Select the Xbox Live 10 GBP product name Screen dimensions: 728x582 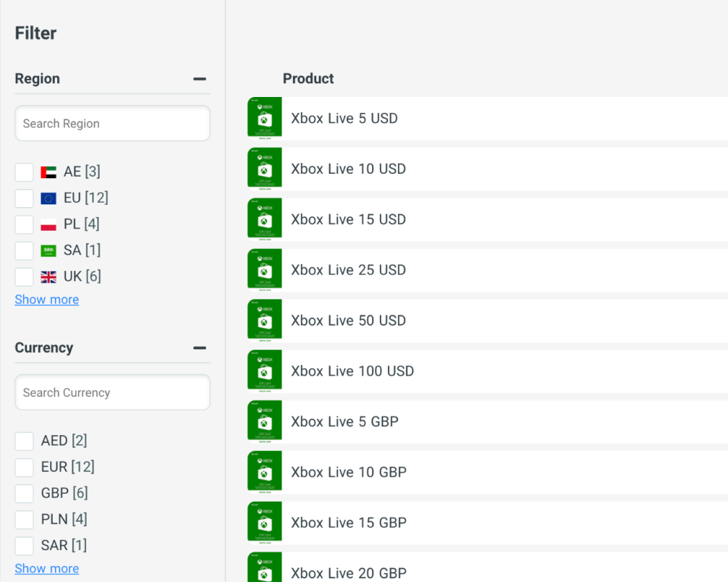coord(349,473)
